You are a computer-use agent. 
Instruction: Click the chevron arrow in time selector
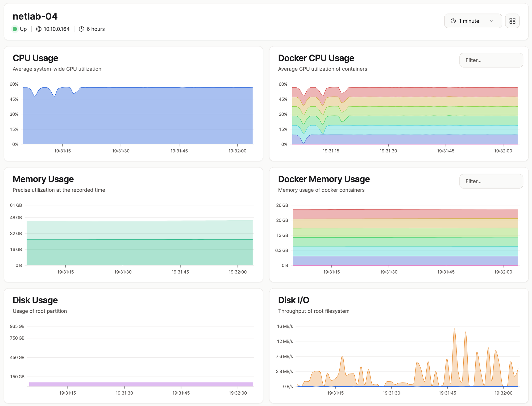(492, 21)
